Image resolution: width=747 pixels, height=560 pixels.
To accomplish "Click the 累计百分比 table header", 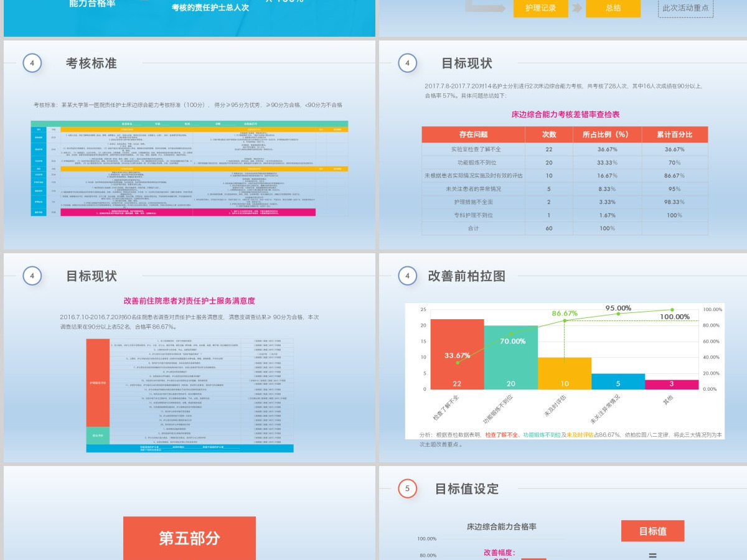I will tap(675, 134).
